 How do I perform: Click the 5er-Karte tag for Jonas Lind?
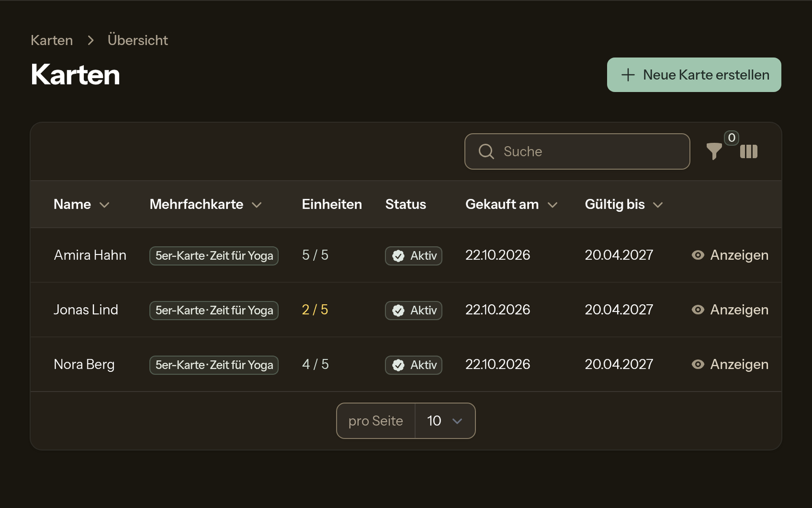pyautogui.click(x=214, y=310)
